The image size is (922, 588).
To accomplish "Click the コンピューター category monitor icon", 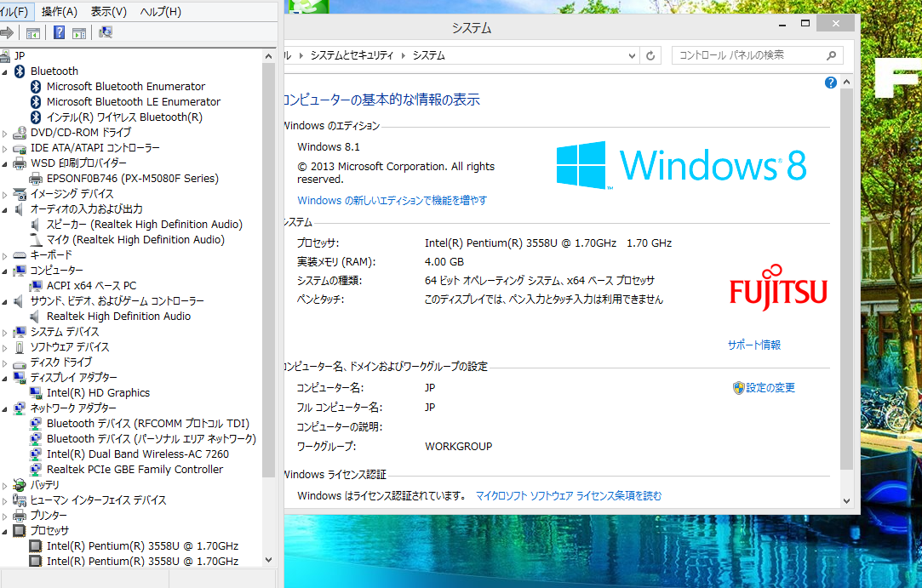I will point(20,271).
